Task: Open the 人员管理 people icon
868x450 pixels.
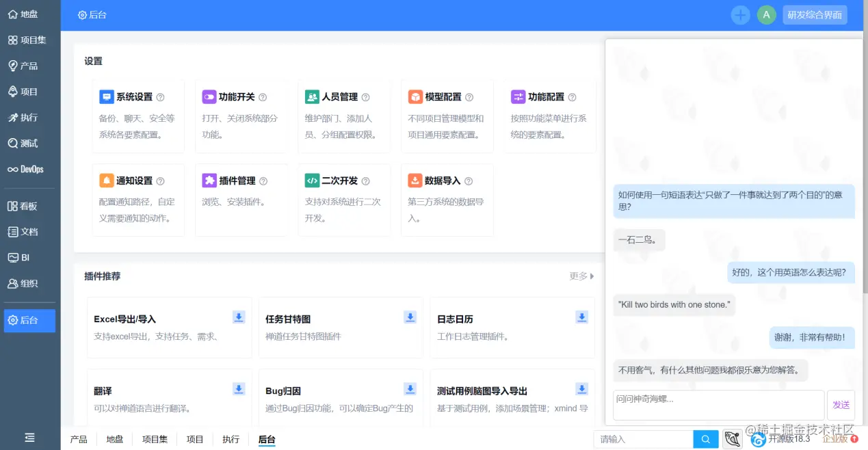Action: [312, 97]
